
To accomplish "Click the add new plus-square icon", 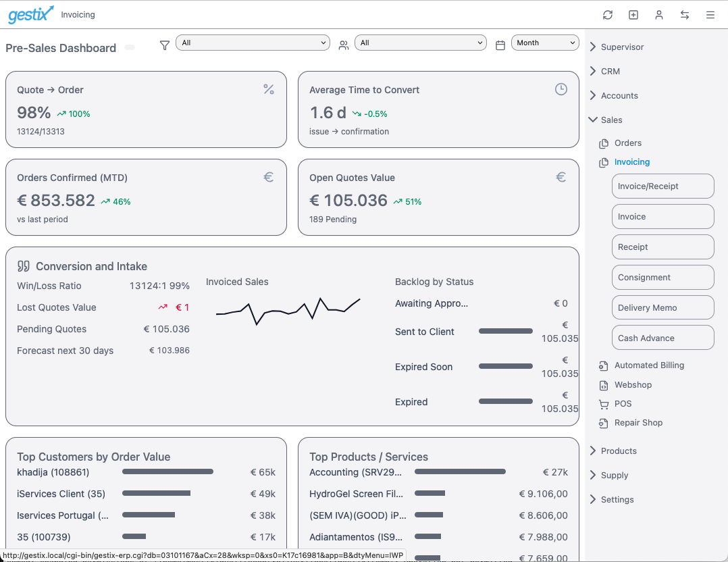I will click(633, 15).
